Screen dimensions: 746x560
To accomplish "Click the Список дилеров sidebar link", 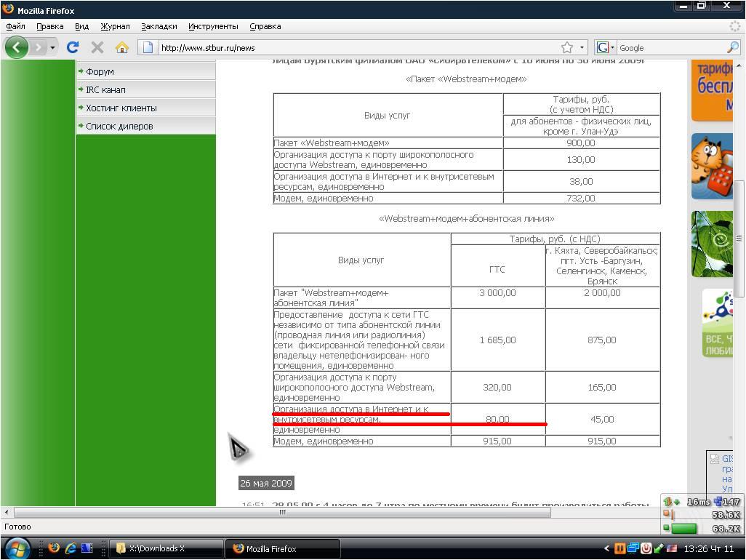I will coord(119,126).
